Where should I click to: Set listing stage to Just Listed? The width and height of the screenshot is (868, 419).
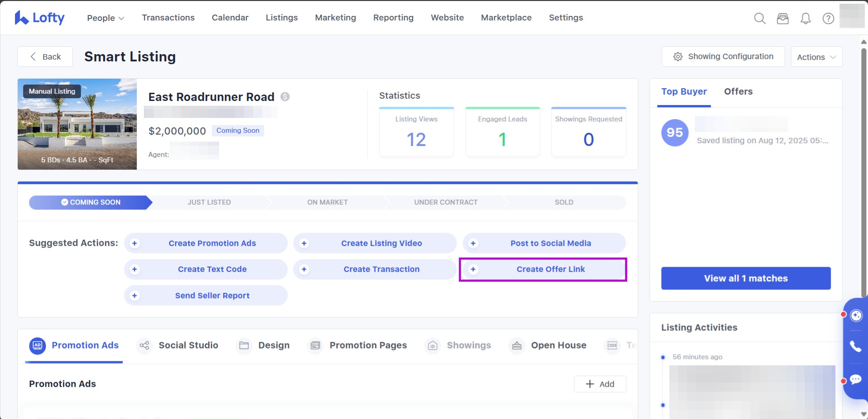(x=209, y=202)
